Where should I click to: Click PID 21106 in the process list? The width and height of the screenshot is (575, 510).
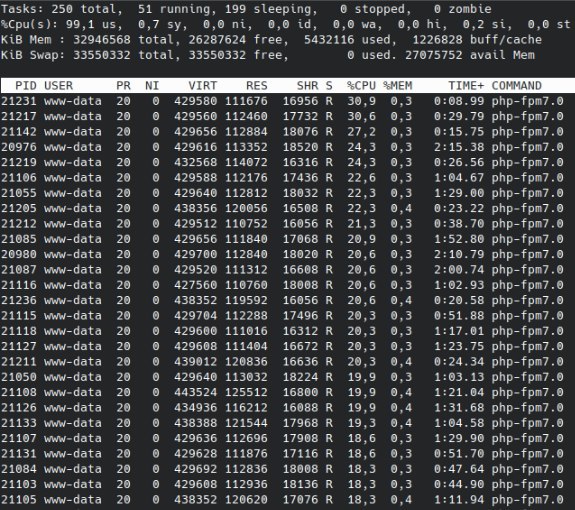[x=19, y=177]
